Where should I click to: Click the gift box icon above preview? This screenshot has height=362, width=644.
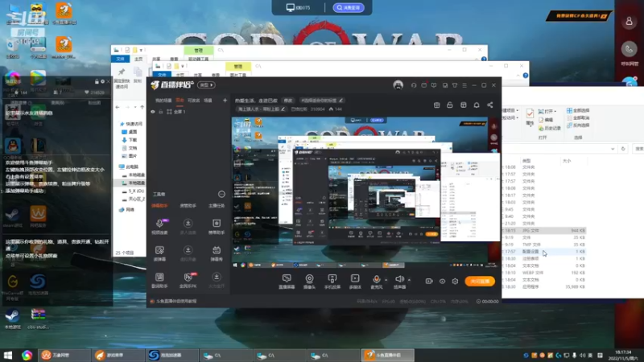click(x=436, y=105)
